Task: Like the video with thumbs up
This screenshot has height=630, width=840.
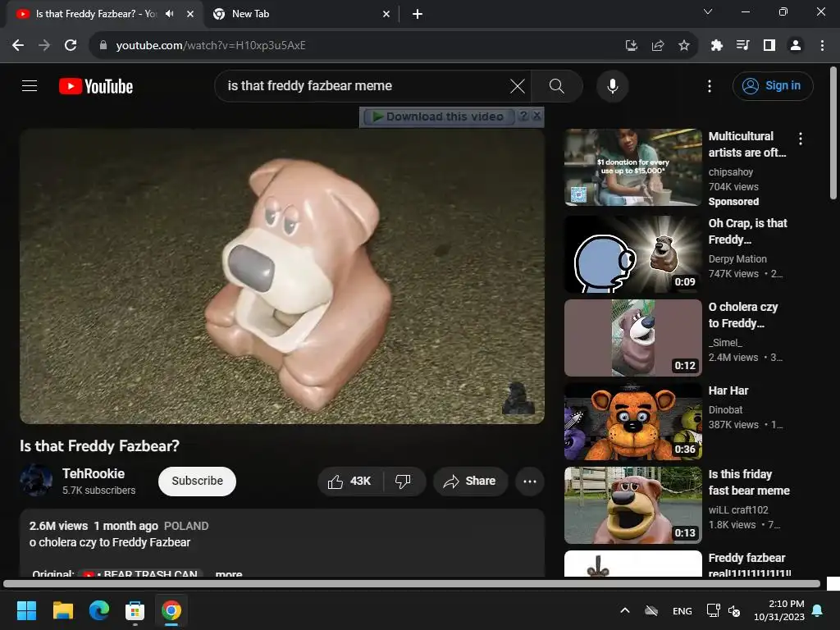Action: [x=349, y=481]
